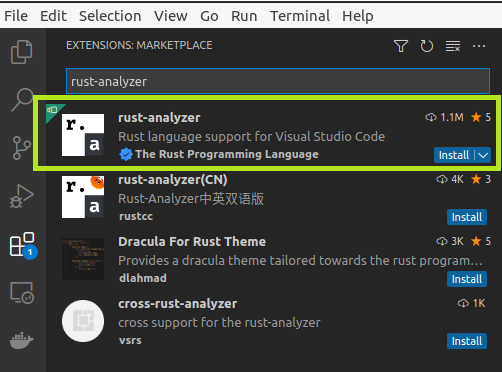Select the Dracula For Rust Theme title
502x372 pixels.
(x=192, y=242)
